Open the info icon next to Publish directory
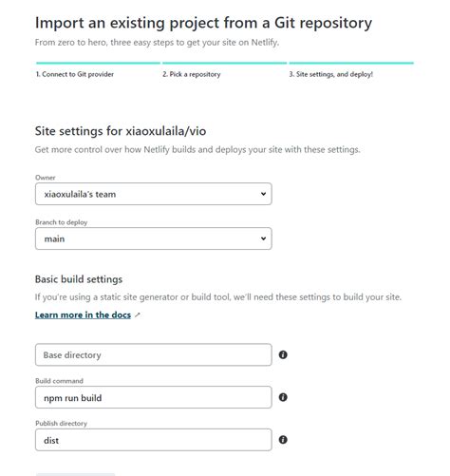Viewport: 450px width, 476px height. (x=283, y=440)
